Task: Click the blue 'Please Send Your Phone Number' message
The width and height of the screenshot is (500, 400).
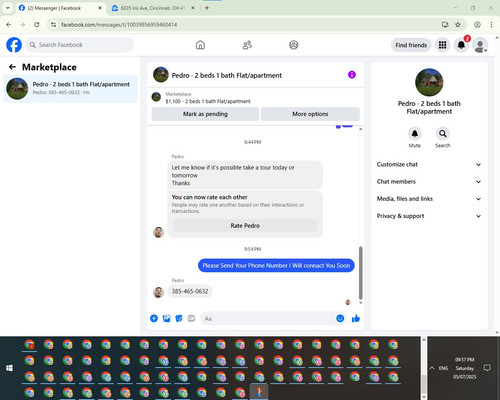Action: 276,266
